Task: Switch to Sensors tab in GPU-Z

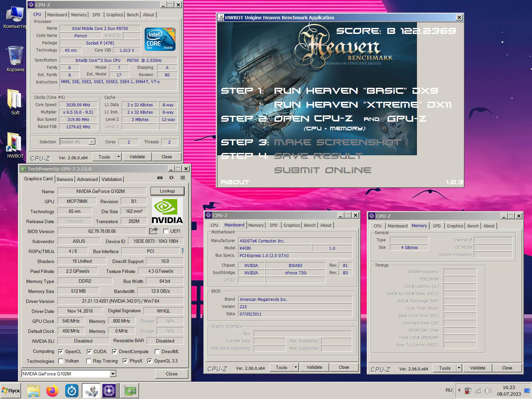Action: [x=65, y=179]
